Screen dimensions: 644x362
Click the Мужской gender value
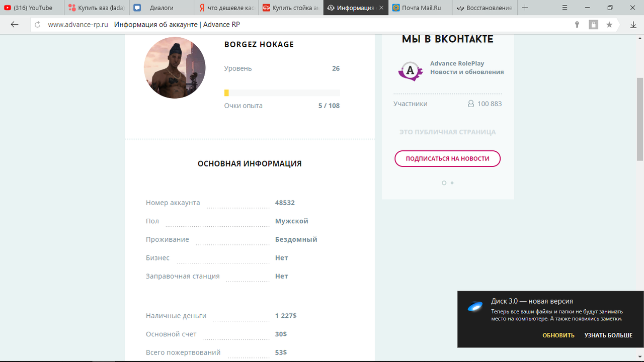[x=291, y=221]
